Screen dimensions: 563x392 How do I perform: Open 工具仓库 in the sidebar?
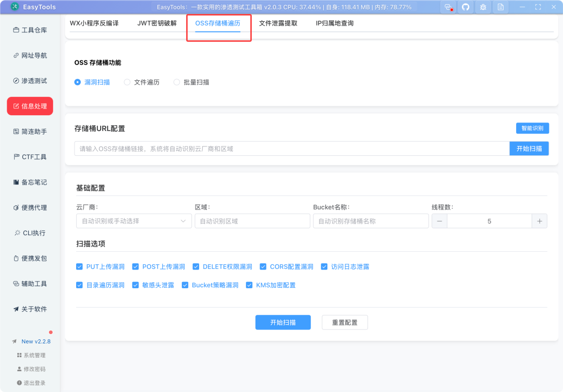pyautogui.click(x=30, y=30)
